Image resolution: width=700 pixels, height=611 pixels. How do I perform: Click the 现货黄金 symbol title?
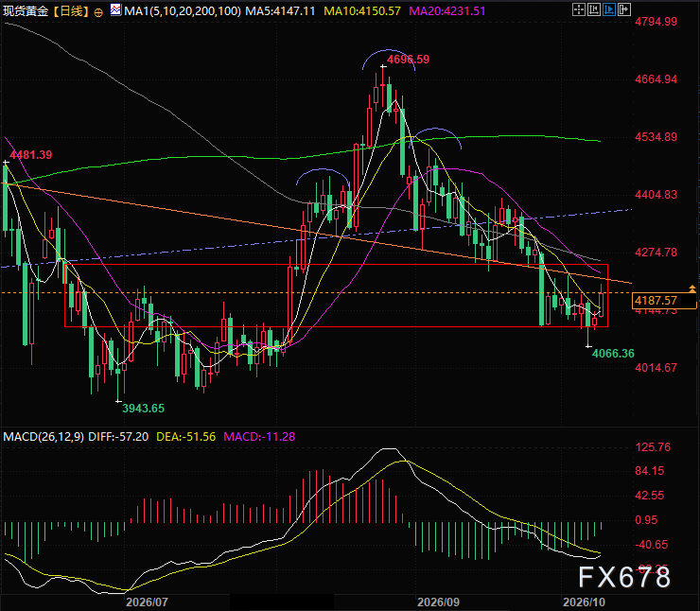click(26, 11)
